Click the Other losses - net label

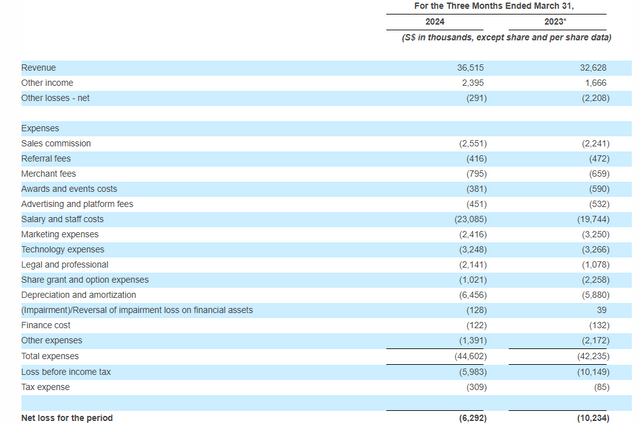pos(56,98)
